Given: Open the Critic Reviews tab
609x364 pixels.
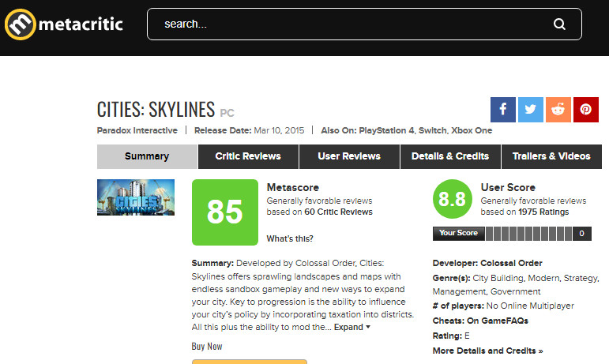Looking at the screenshot, I should (248, 156).
